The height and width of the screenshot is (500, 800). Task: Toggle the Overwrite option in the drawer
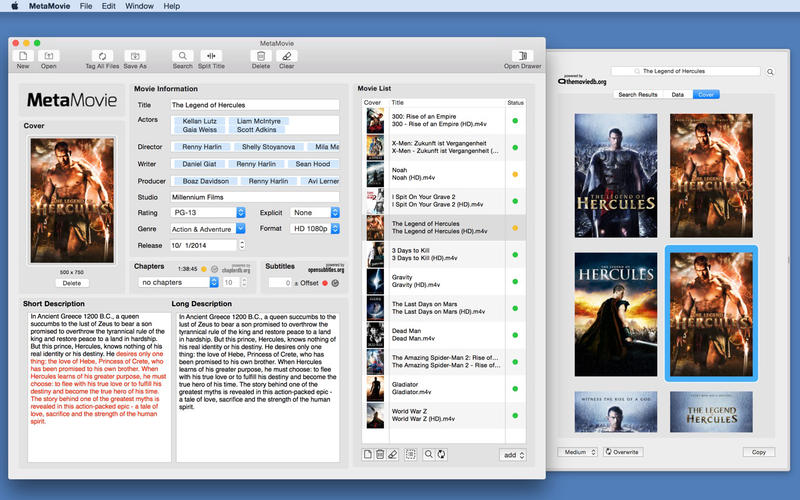[x=622, y=452]
